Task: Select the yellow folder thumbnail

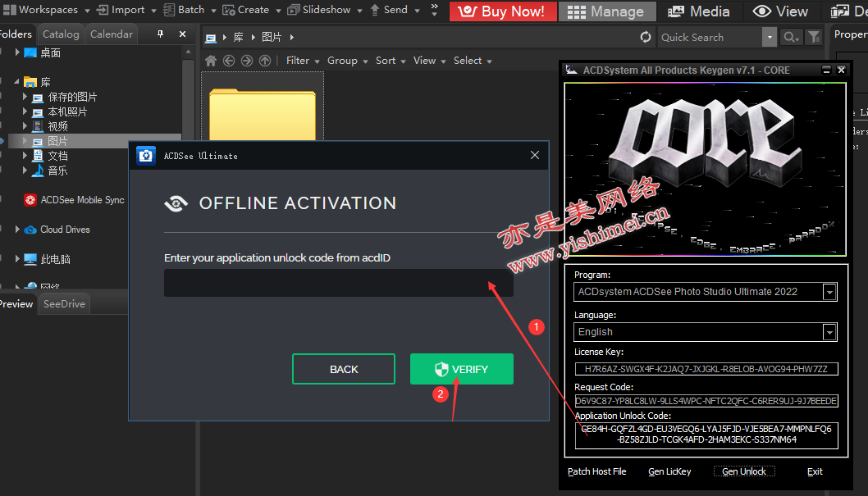Action: click(x=263, y=115)
